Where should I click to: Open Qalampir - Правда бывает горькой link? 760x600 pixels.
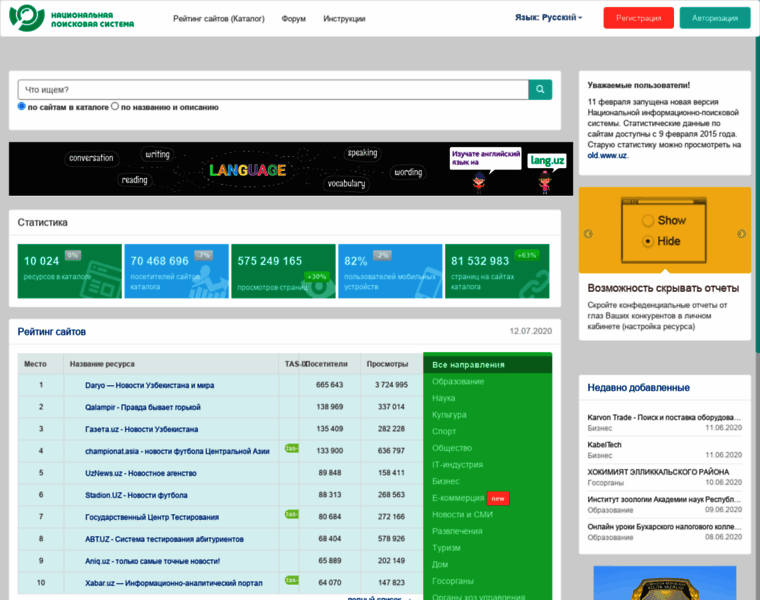pyautogui.click(x=142, y=407)
